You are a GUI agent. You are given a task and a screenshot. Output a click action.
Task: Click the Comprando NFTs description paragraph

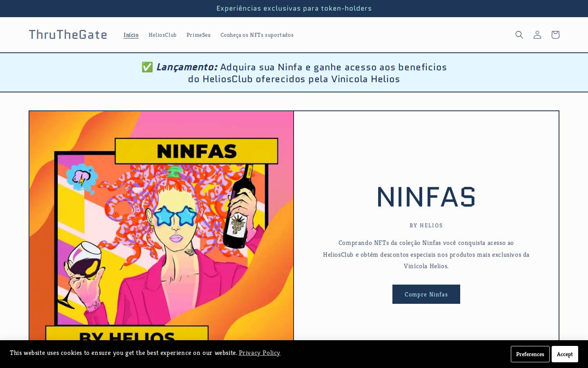(426, 254)
